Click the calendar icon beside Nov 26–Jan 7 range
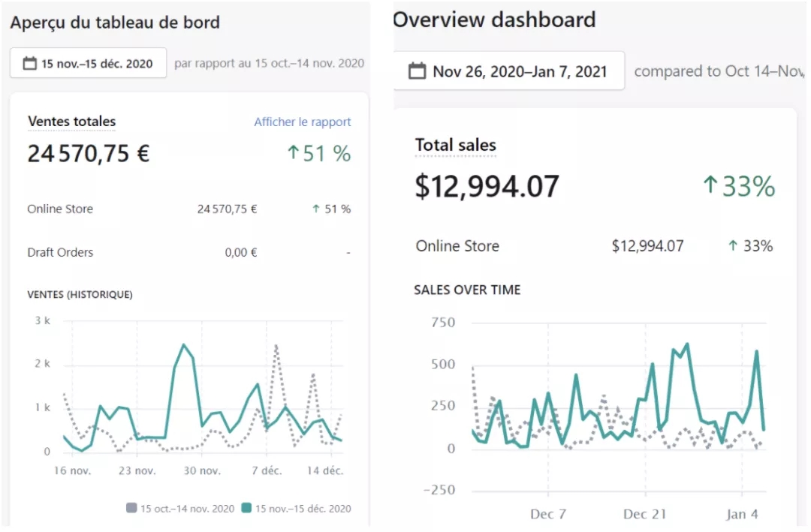This screenshot has height=532, width=811. 418,71
